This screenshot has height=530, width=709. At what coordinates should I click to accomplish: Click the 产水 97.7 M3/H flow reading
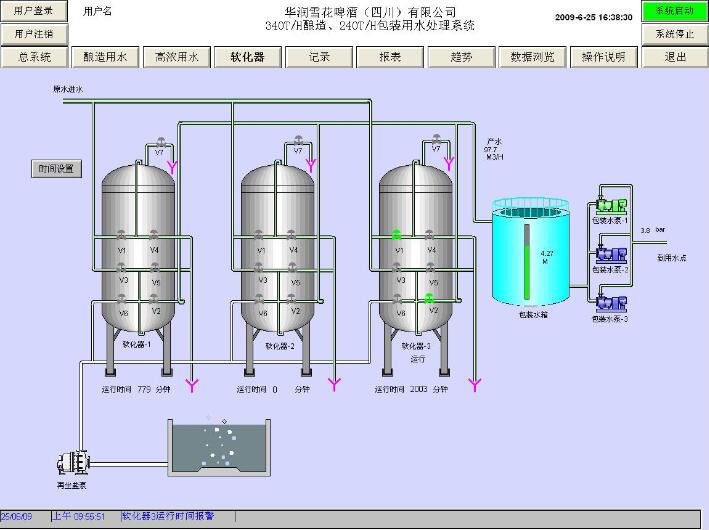(x=493, y=149)
